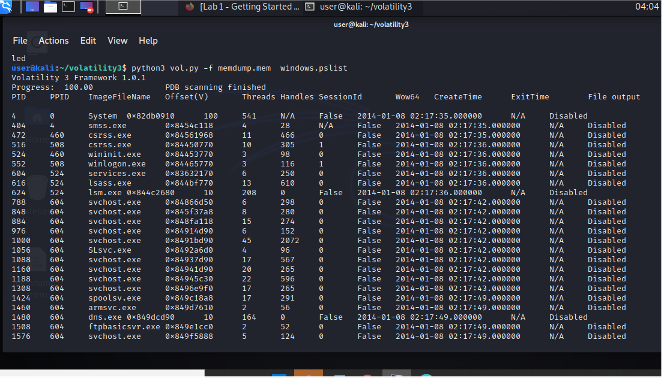Click the screen recorder panel icon
This screenshot has width=662, height=378.
coord(87,7)
